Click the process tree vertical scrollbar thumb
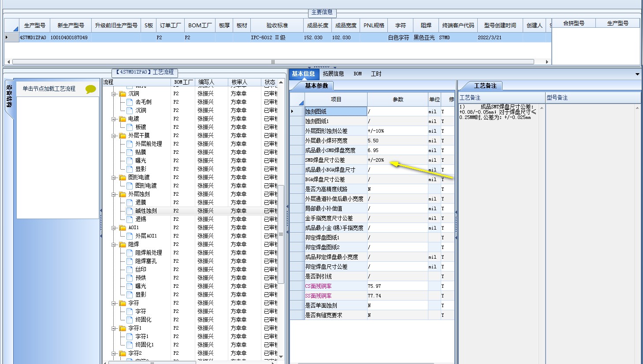Image resolution: width=643 pixels, height=364 pixels. pyautogui.click(x=281, y=234)
